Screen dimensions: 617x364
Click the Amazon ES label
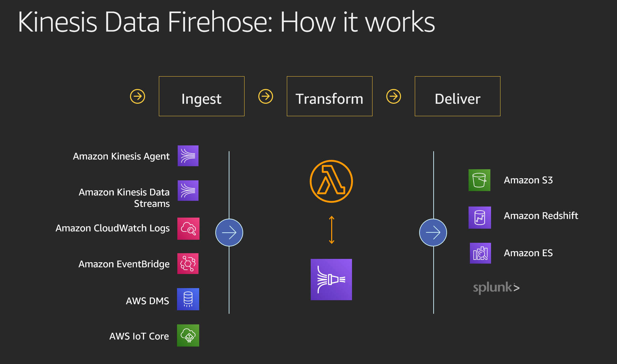pos(528,253)
